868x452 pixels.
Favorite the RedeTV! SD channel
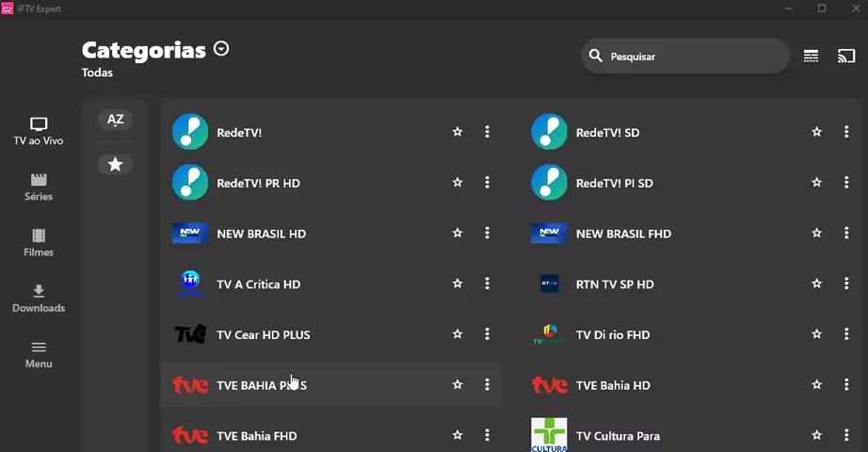click(816, 132)
